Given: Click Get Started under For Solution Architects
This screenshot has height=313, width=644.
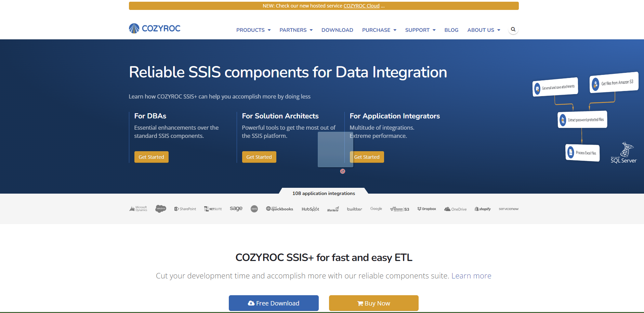Looking at the screenshot, I should (x=259, y=157).
